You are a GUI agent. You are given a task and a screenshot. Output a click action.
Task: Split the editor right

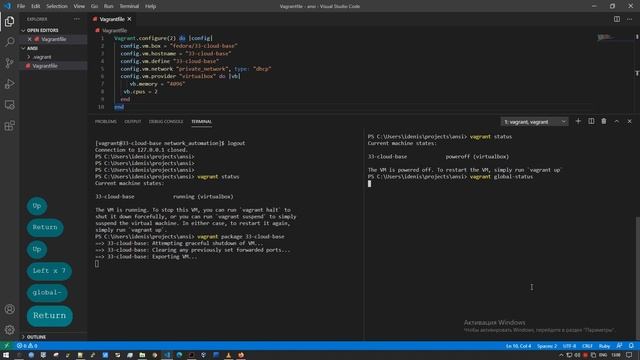[x=617, y=19]
